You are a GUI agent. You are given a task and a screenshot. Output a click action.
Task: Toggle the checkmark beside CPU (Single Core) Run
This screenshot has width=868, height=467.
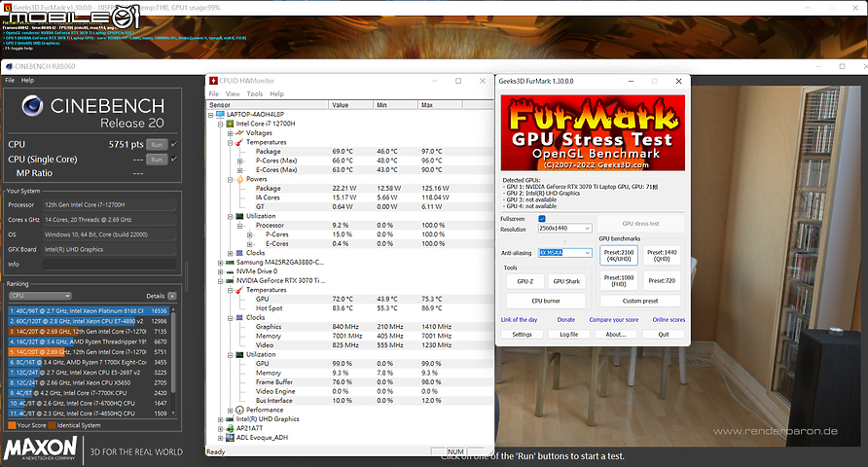click(x=174, y=160)
